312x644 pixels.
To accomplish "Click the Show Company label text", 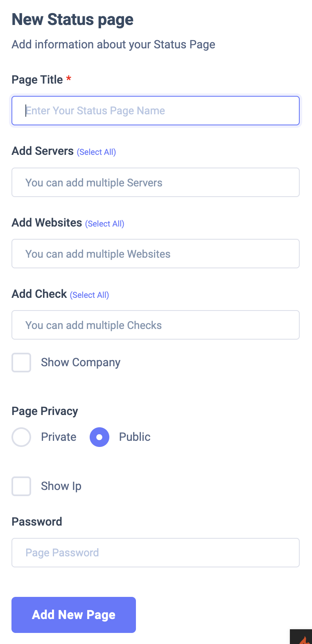I will pyautogui.click(x=81, y=363).
